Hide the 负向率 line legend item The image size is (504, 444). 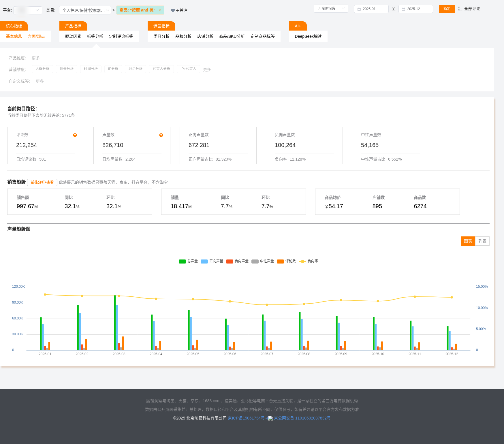pos(302,261)
